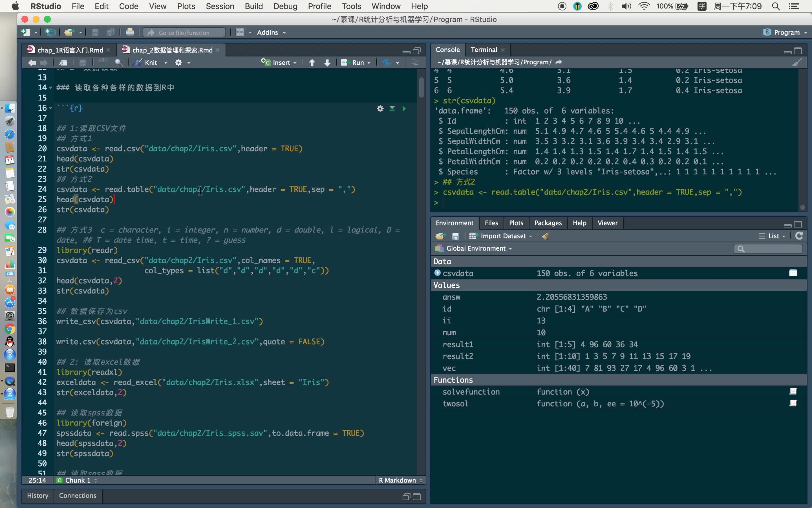View csvdata in data viewer grid icon
Viewport: 812px width, 508px height.
coord(793,273)
